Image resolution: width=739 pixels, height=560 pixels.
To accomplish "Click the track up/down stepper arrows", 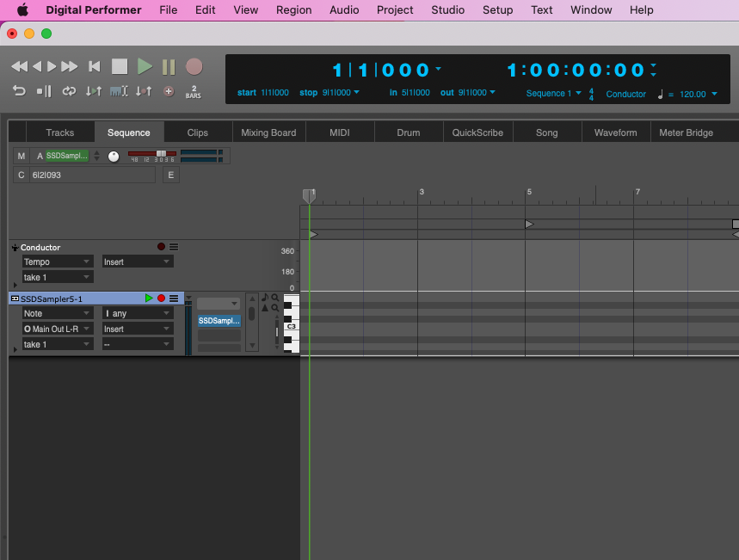I will point(96,156).
